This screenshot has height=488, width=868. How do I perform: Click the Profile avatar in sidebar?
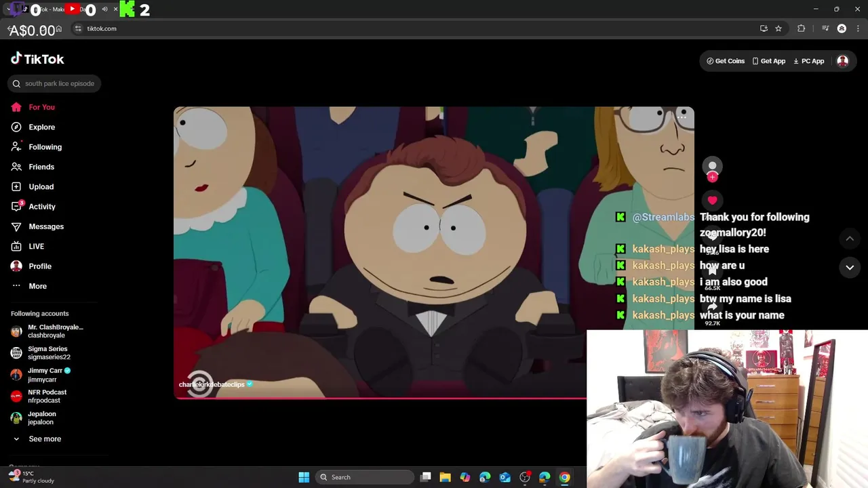coord(16,266)
